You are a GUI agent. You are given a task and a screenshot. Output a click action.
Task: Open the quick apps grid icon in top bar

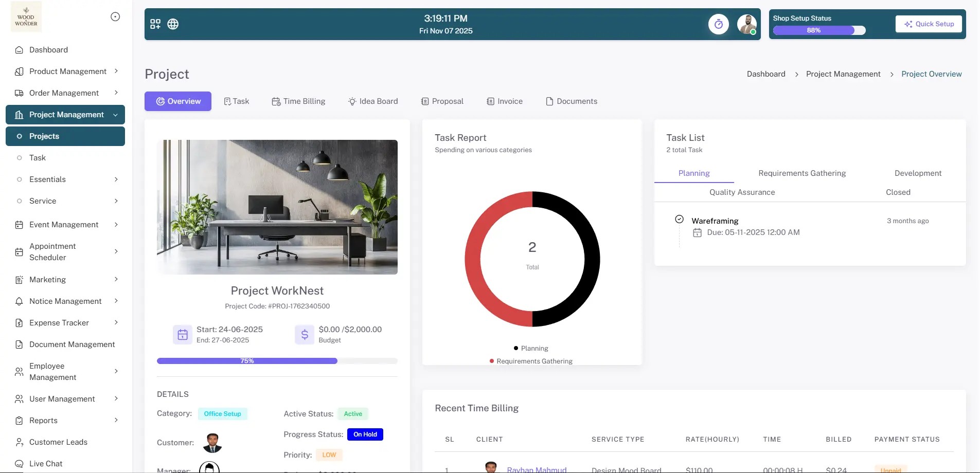(x=155, y=24)
